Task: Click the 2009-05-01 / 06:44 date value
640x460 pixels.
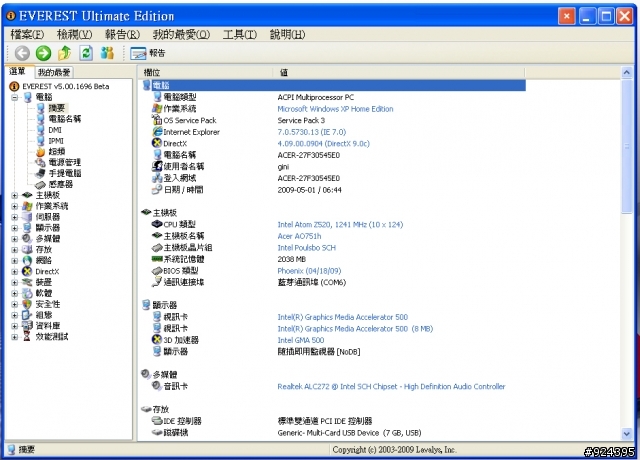Action: (309, 190)
